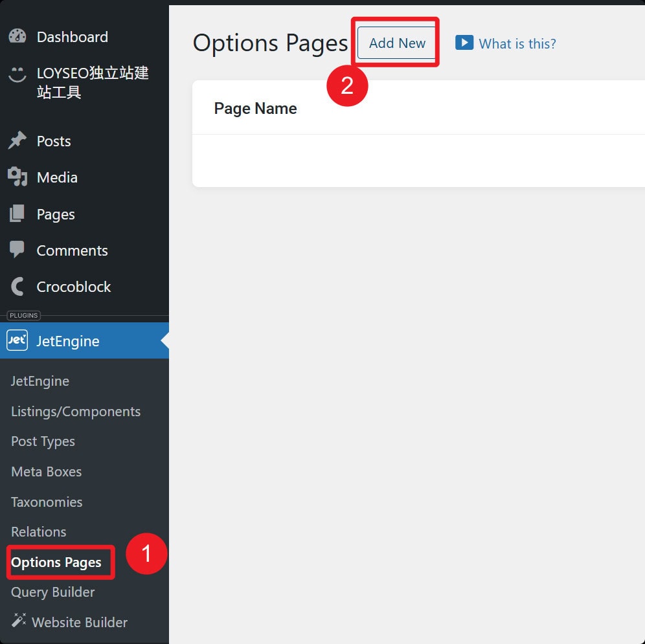This screenshot has height=644, width=645.
Task: Open Query Builder submenu entry
Action: [52, 592]
